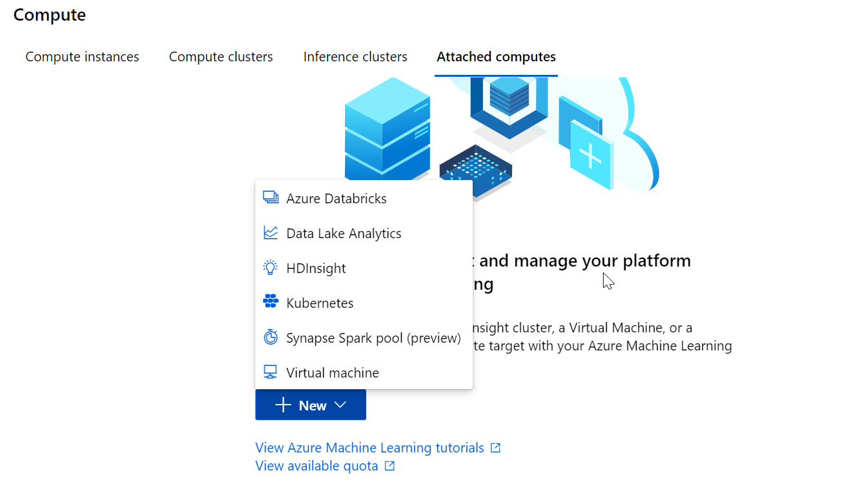Click the Data Lake Analytics chart icon
The image size is (868, 484).
pyautogui.click(x=271, y=233)
